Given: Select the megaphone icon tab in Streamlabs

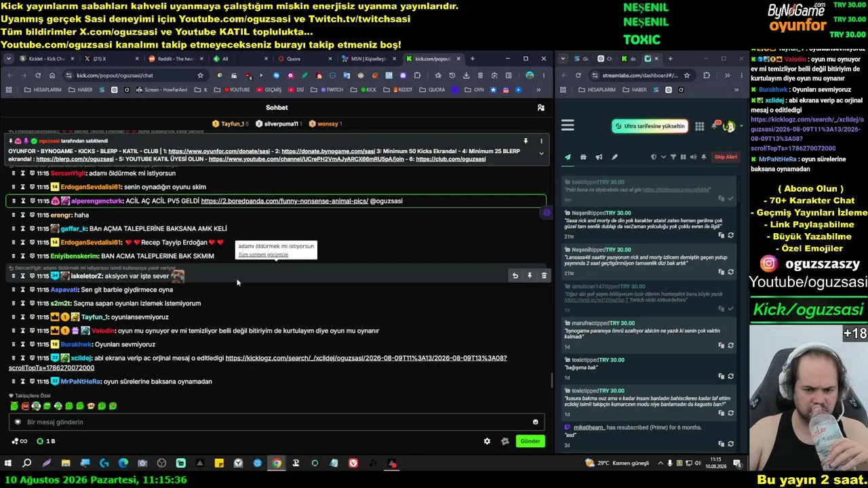Looking at the screenshot, I should [599, 157].
